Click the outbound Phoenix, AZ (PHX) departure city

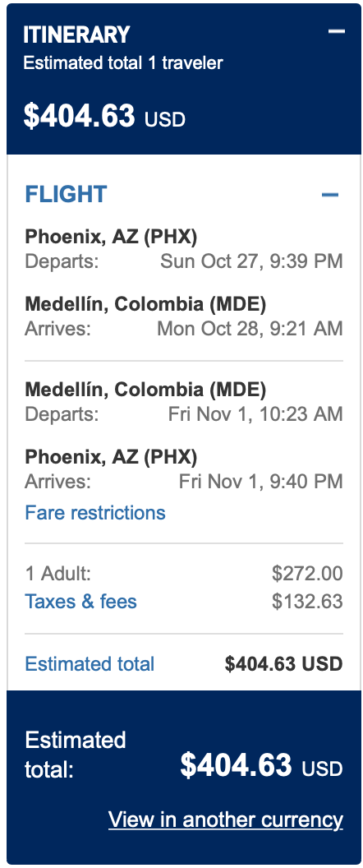point(111,237)
